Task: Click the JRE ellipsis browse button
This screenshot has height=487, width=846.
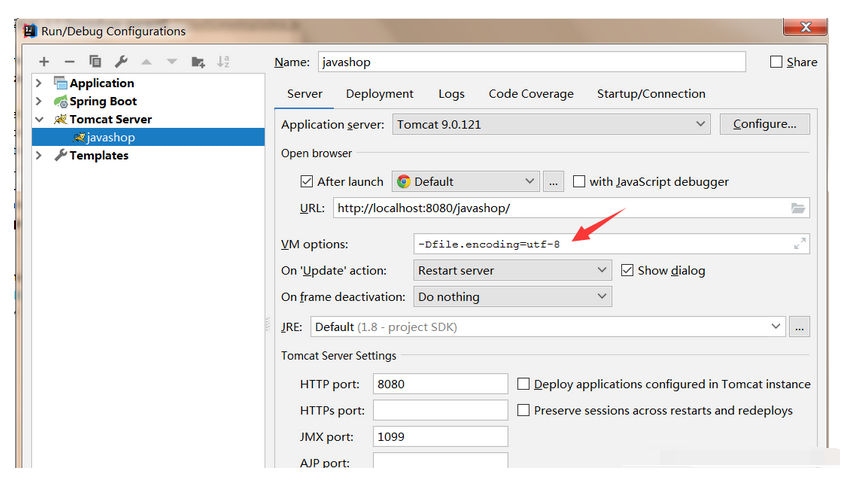Action: [x=800, y=327]
